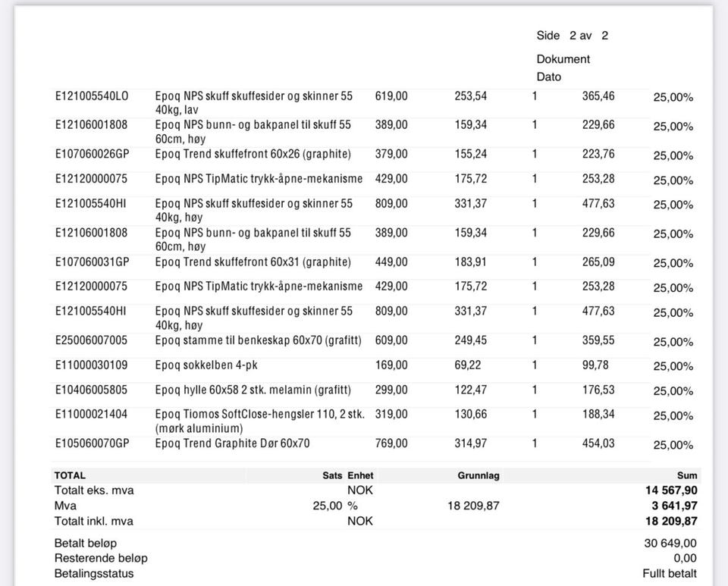Click price 299,00

click(x=391, y=390)
